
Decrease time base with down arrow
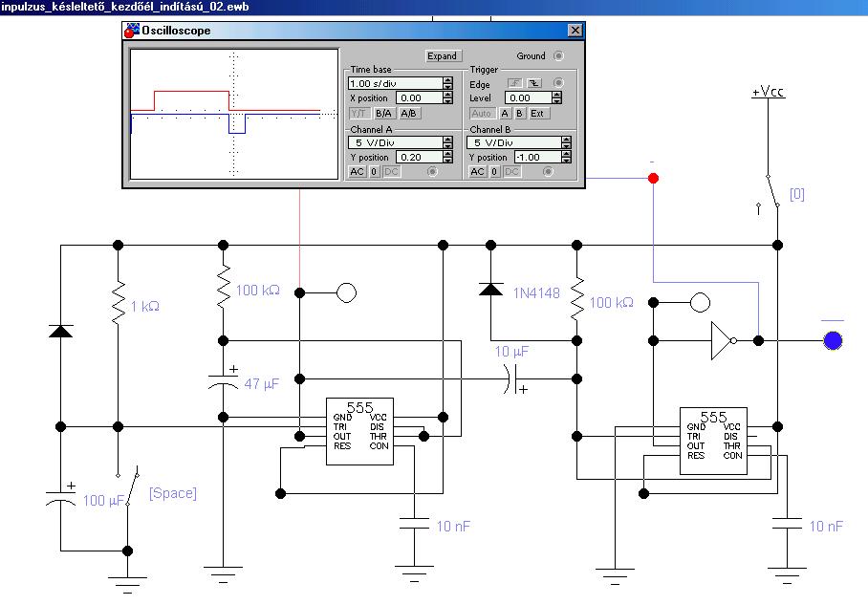coord(447,86)
